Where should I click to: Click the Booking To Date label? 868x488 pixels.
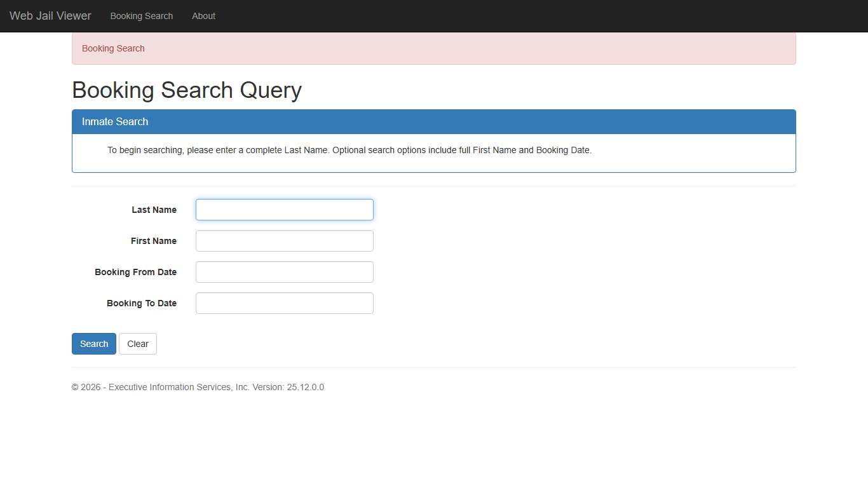pyautogui.click(x=141, y=303)
